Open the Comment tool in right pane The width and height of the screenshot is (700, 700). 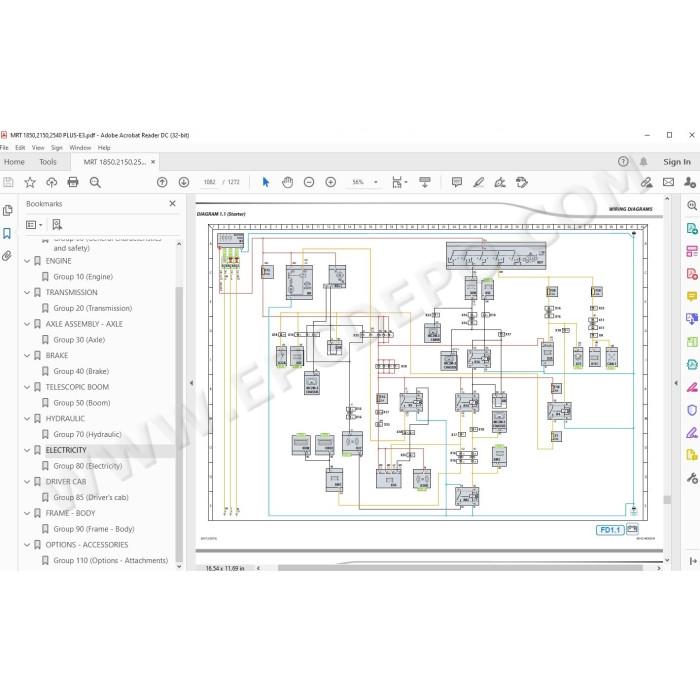pos(692,296)
